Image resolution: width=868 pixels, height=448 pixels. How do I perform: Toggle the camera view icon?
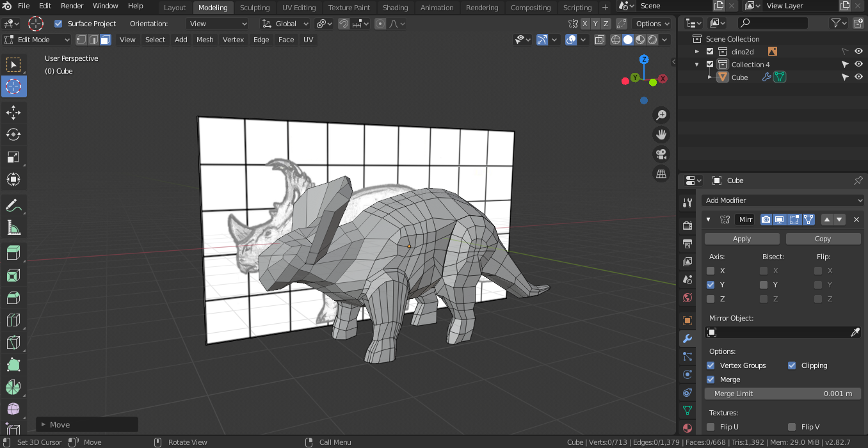click(661, 154)
